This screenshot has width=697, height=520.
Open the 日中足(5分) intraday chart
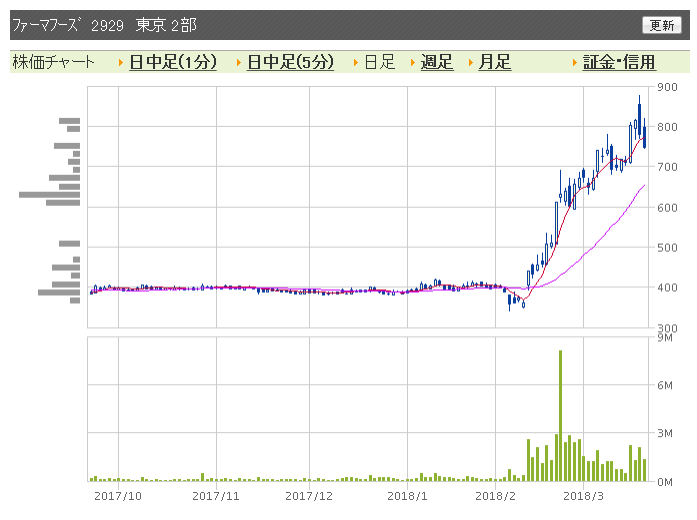[x=290, y=62]
